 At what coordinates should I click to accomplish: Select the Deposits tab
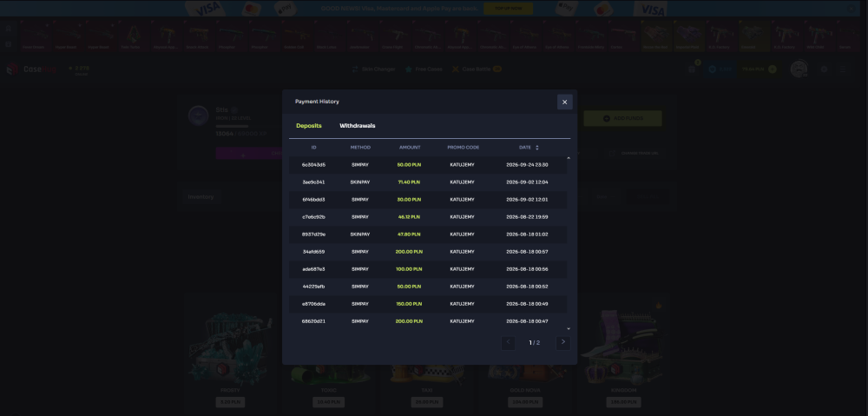click(x=309, y=126)
